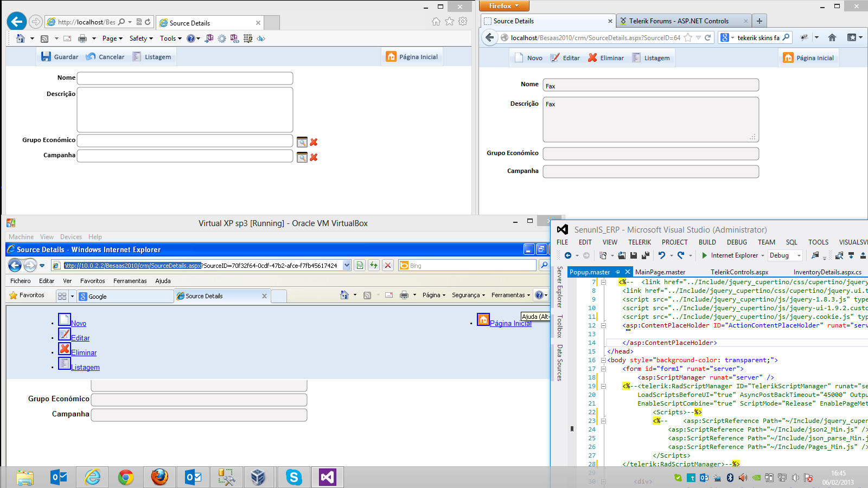Click the Cancelar undo icon
Viewport: 868px width, 488px height.
91,57
